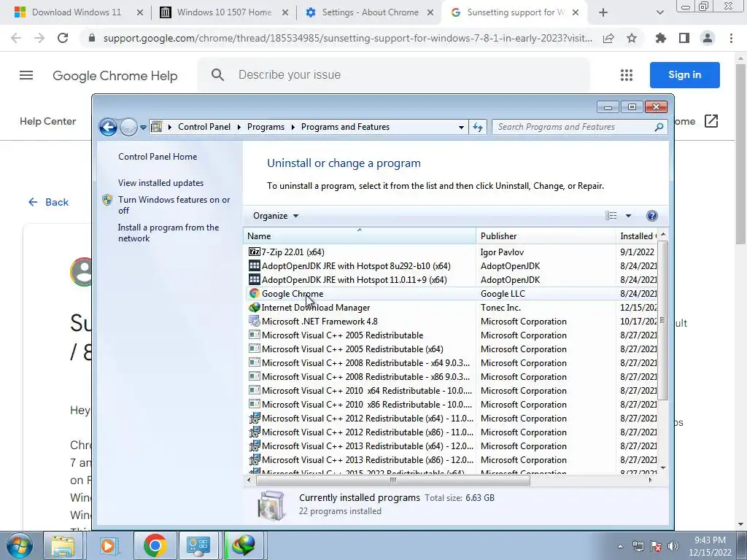Viewport: 747px width, 560px height.
Task: Open a new Chrome tab
Action: pyautogui.click(x=603, y=12)
